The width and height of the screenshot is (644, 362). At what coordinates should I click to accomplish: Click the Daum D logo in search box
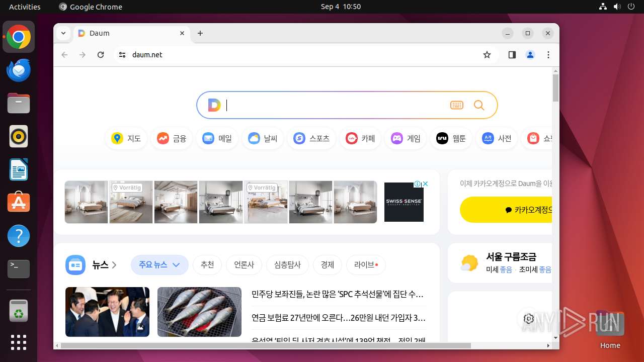(214, 105)
